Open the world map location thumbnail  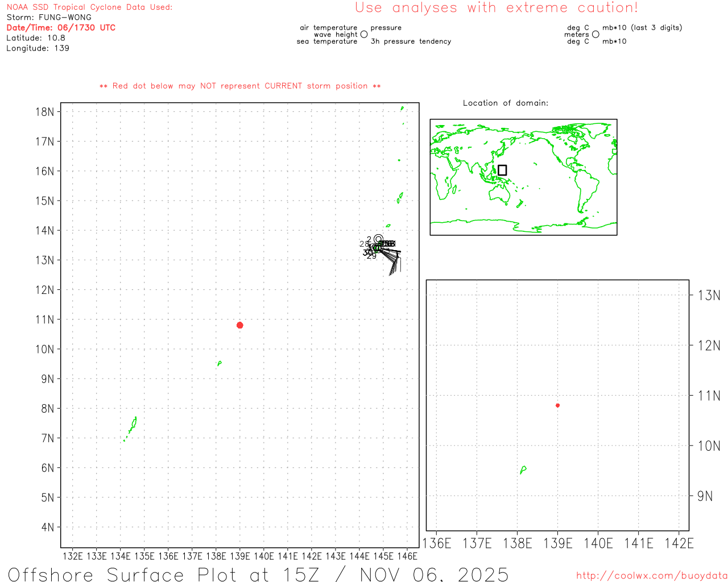(x=523, y=177)
